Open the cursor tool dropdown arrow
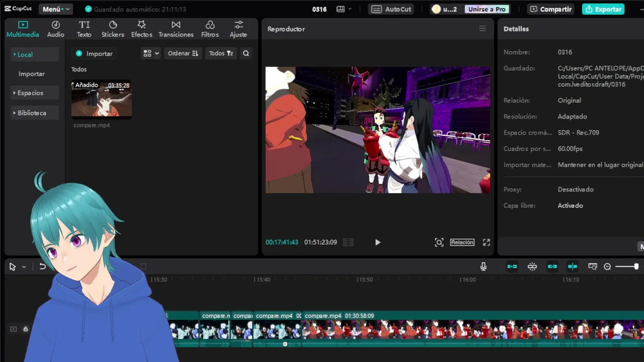Viewport: 644px width, 362px height. (x=24, y=267)
